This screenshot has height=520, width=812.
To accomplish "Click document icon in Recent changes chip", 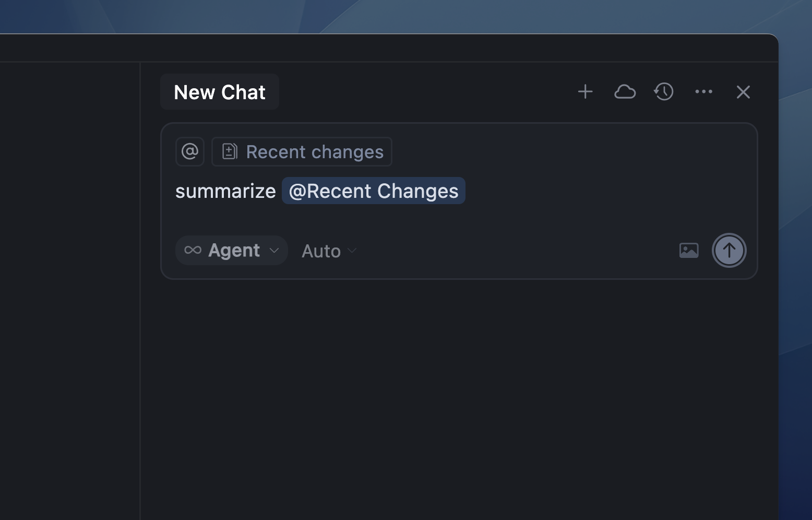I will tap(230, 151).
